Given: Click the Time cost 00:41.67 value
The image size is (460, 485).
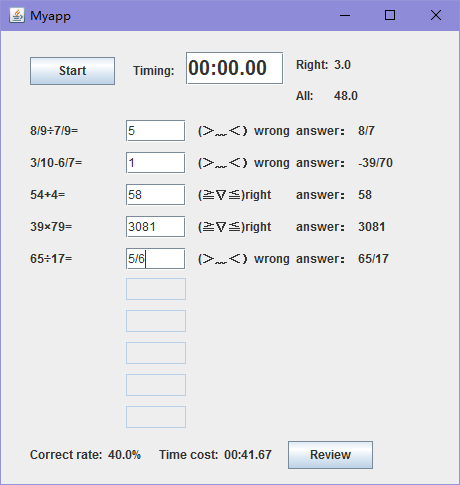Looking at the screenshot, I should click(x=248, y=455).
